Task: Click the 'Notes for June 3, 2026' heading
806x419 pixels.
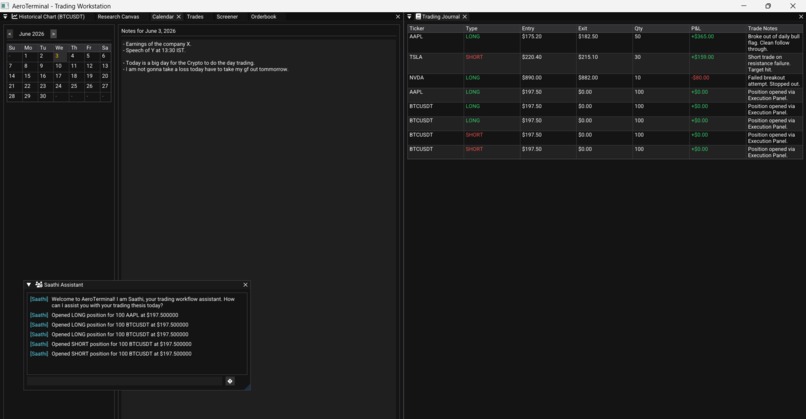Action: pos(148,31)
